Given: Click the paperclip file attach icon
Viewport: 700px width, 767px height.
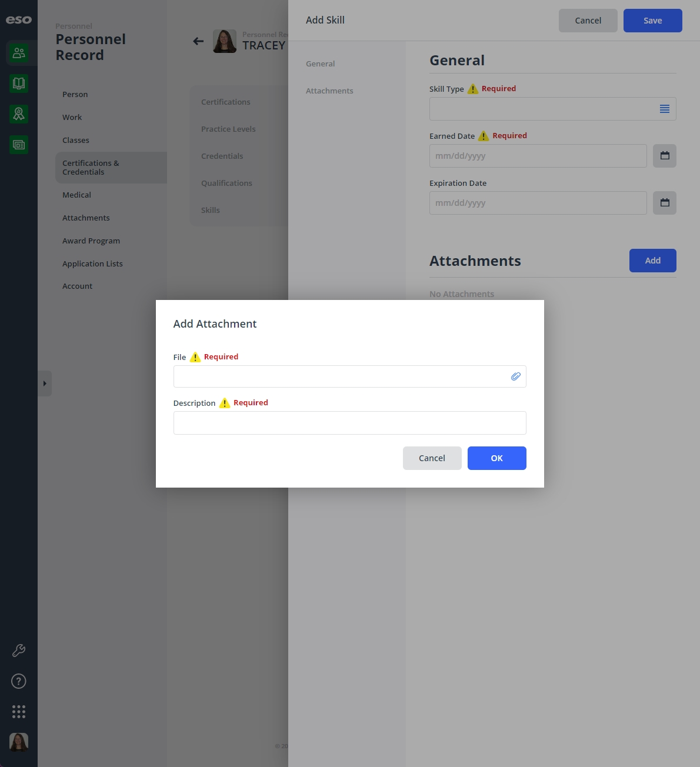Looking at the screenshot, I should click(x=515, y=376).
